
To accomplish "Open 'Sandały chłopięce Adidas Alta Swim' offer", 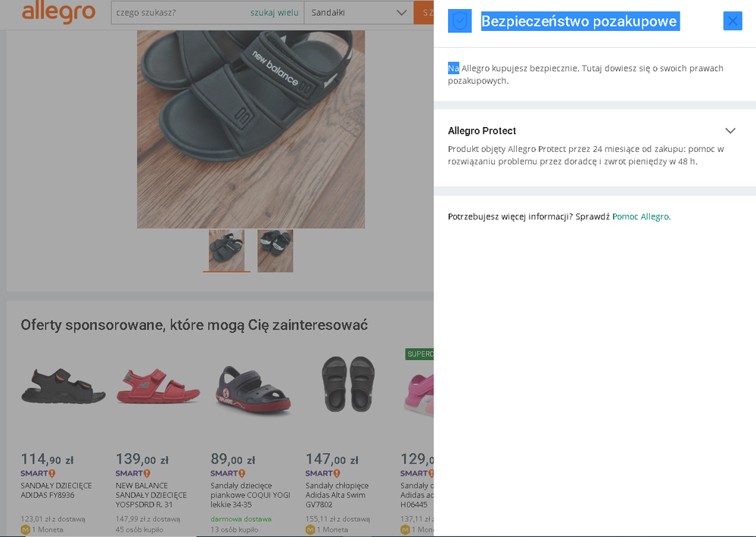I will 337,495.
